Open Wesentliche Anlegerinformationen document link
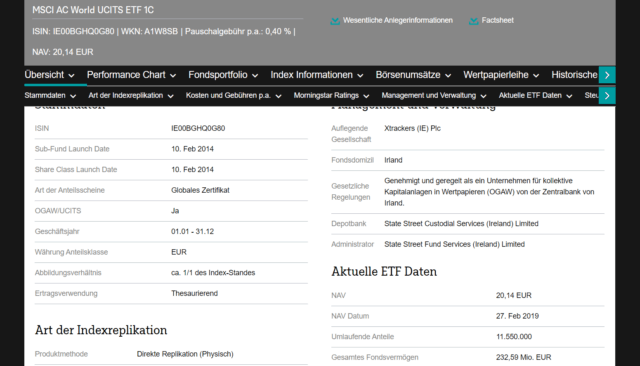 pyautogui.click(x=398, y=20)
